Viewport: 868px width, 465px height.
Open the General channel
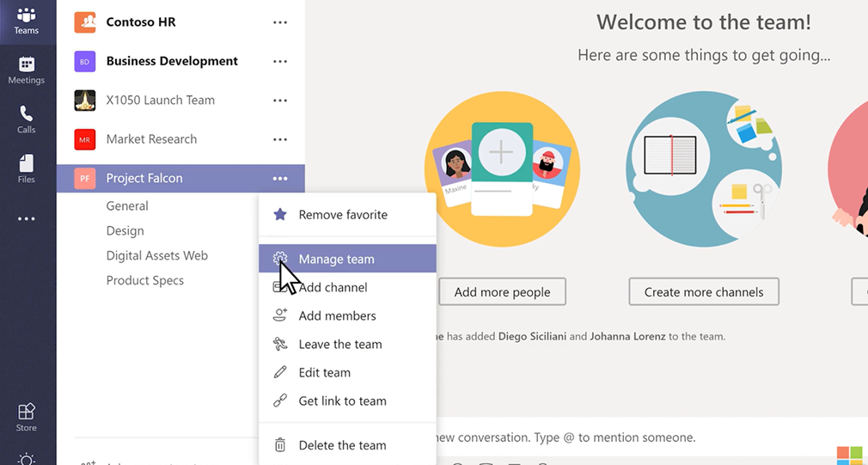[127, 206]
